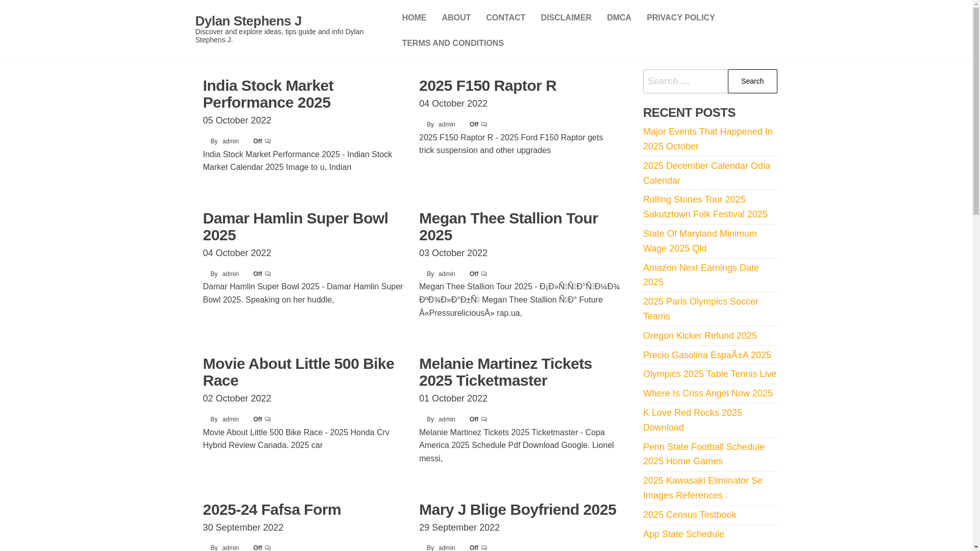Open Where Is Criss Angel Now 2025
980x551 pixels.
pyautogui.click(x=707, y=393)
